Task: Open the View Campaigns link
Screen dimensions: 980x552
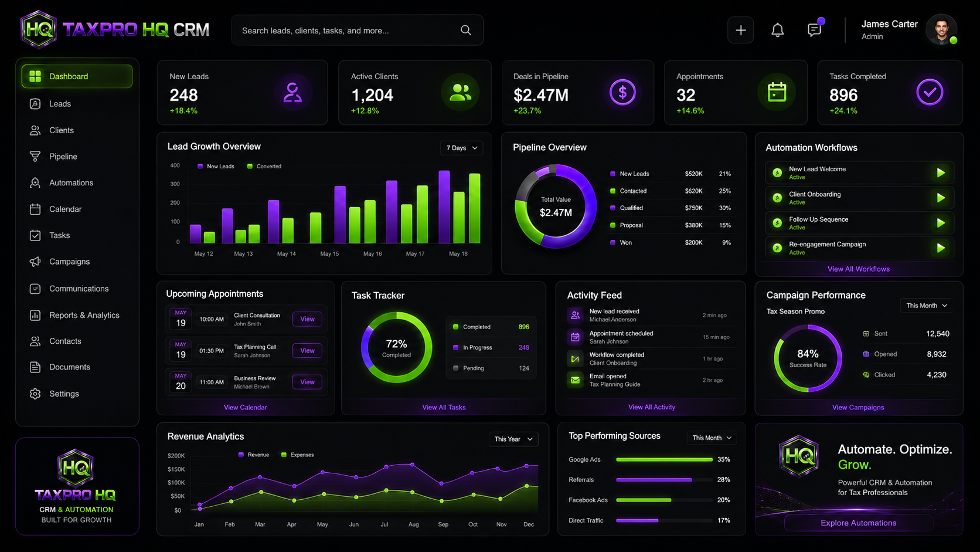Action: click(858, 408)
